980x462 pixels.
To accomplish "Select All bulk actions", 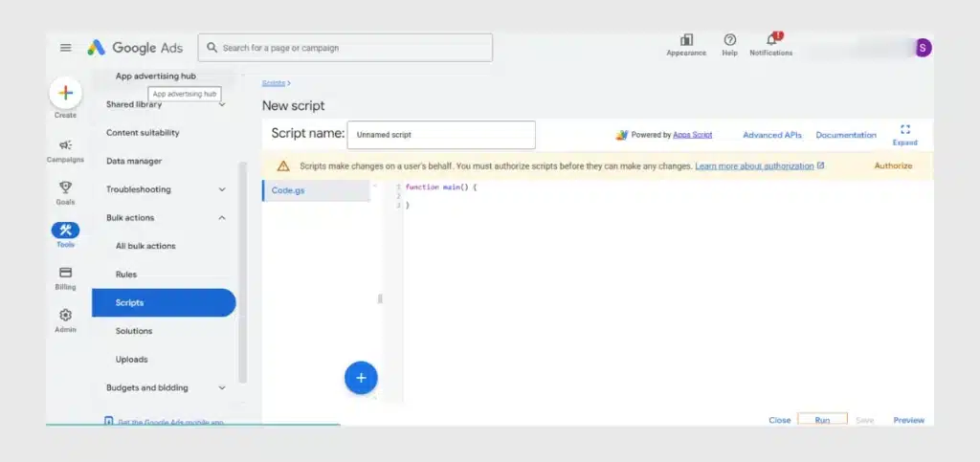I will tap(145, 246).
